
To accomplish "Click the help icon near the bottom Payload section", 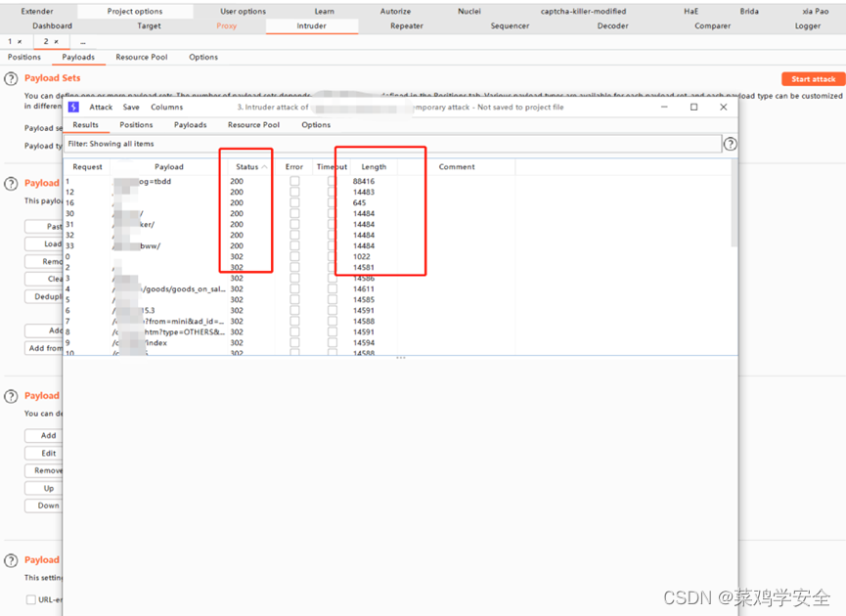I will pyautogui.click(x=11, y=559).
